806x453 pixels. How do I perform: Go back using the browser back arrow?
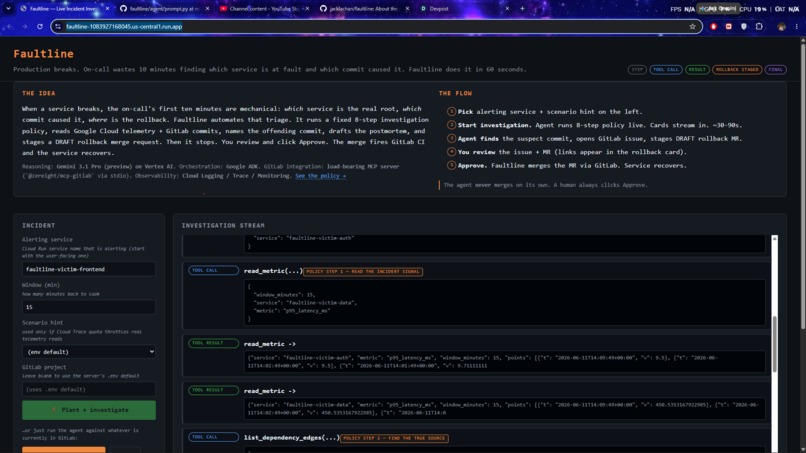click(x=9, y=27)
